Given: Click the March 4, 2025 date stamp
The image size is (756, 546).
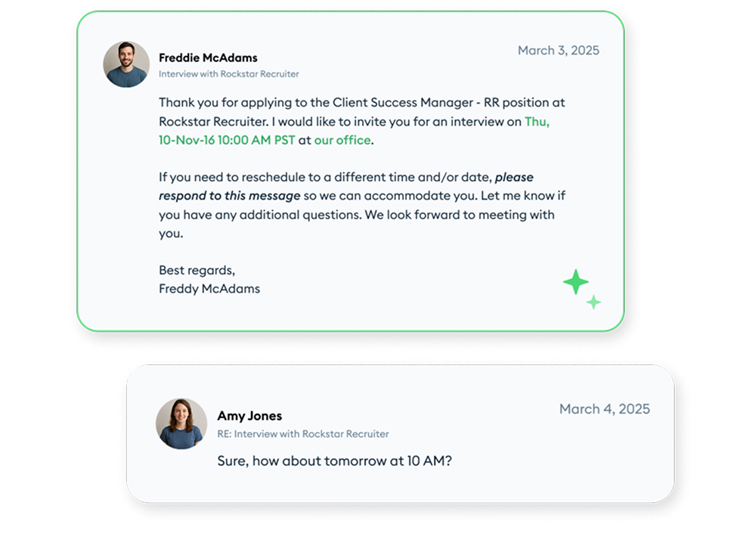Looking at the screenshot, I should (604, 409).
